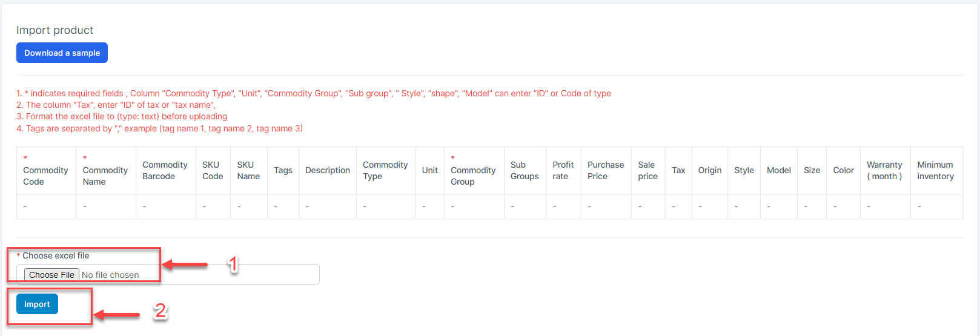Select the Origin column header
The height and width of the screenshot is (336, 980).
[709, 171]
